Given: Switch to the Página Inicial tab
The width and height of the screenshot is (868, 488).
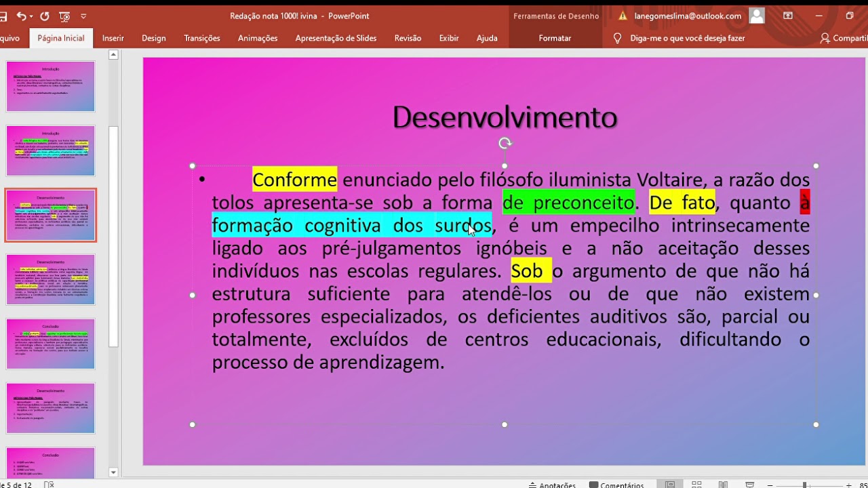Looking at the screenshot, I should (61, 39).
